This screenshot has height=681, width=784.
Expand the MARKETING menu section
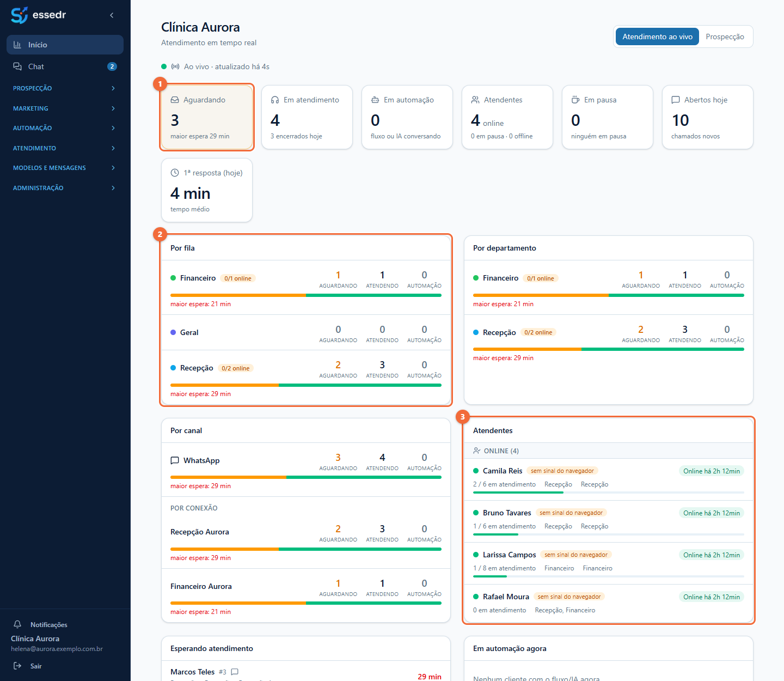(x=65, y=108)
